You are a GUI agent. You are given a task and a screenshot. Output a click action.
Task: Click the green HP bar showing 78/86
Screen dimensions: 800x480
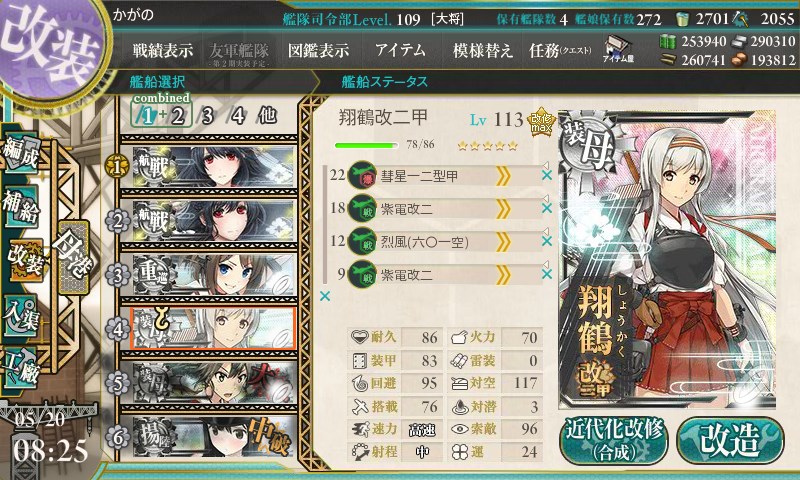click(366, 145)
